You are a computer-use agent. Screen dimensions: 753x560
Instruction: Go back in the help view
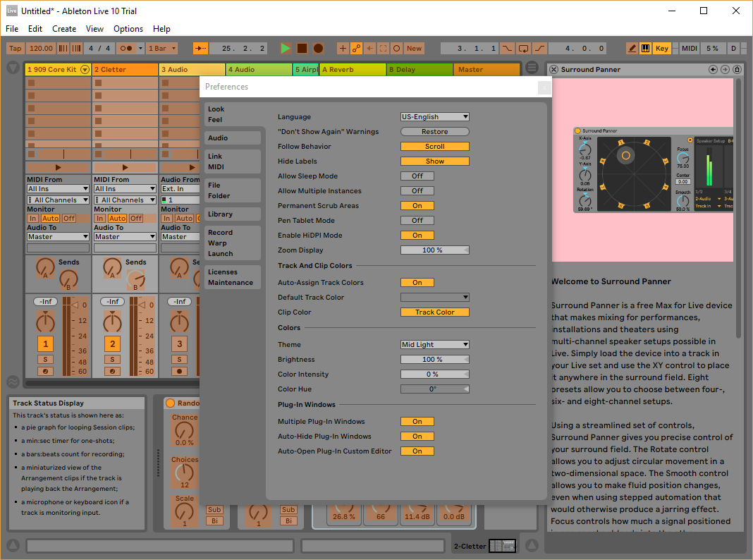(x=713, y=70)
